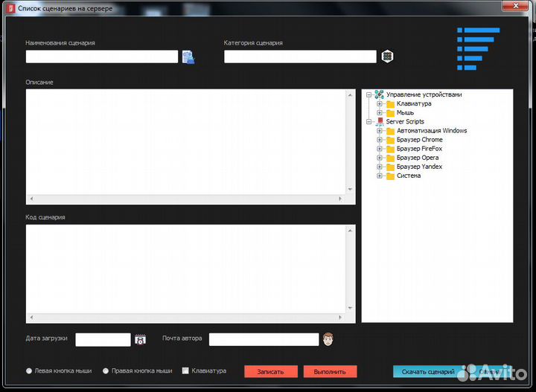Enable the Клавиатура checkbox
The width and height of the screenshot is (536, 392).
coord(185,370)
